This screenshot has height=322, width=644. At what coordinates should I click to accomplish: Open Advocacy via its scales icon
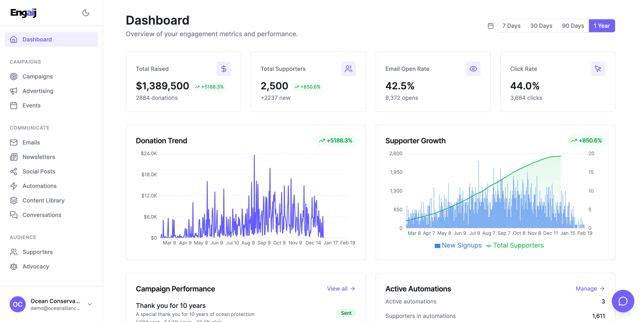pyautogui.click(x=14, y=266)
